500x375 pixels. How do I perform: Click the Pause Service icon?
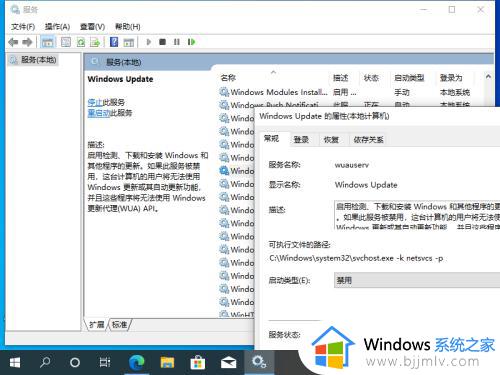click(x=177, y=42)
